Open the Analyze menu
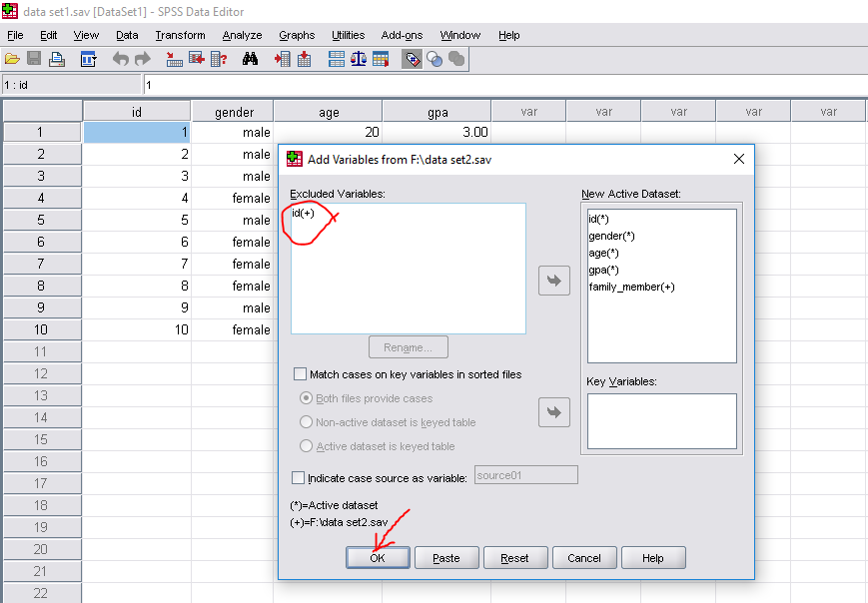 point(242,35)
